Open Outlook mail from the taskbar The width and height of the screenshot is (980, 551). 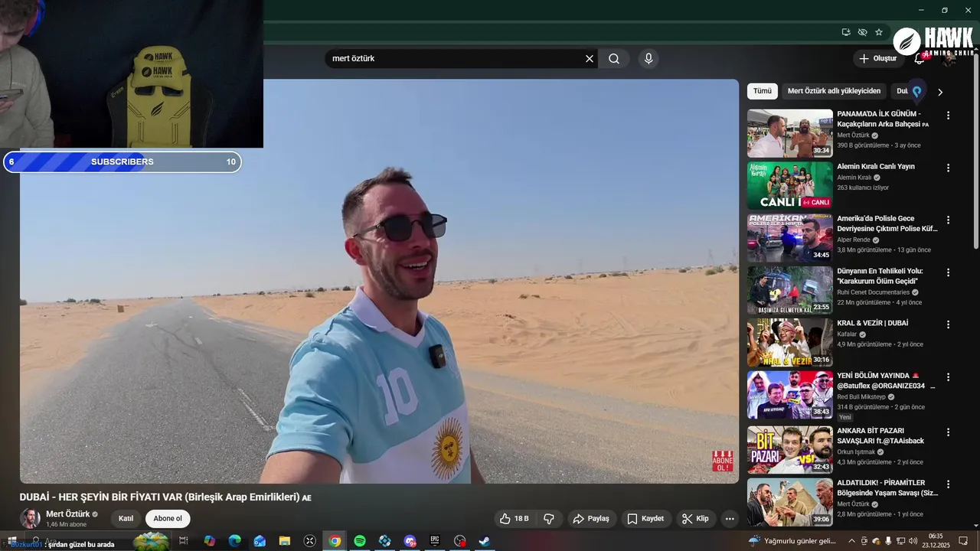point(260,541)
